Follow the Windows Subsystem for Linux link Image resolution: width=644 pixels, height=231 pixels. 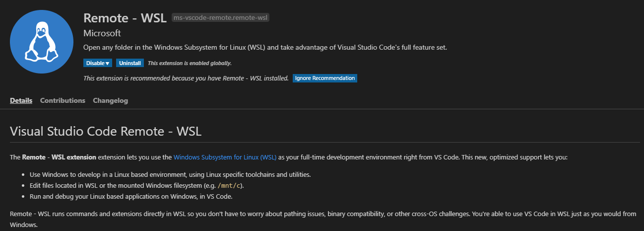225,157
